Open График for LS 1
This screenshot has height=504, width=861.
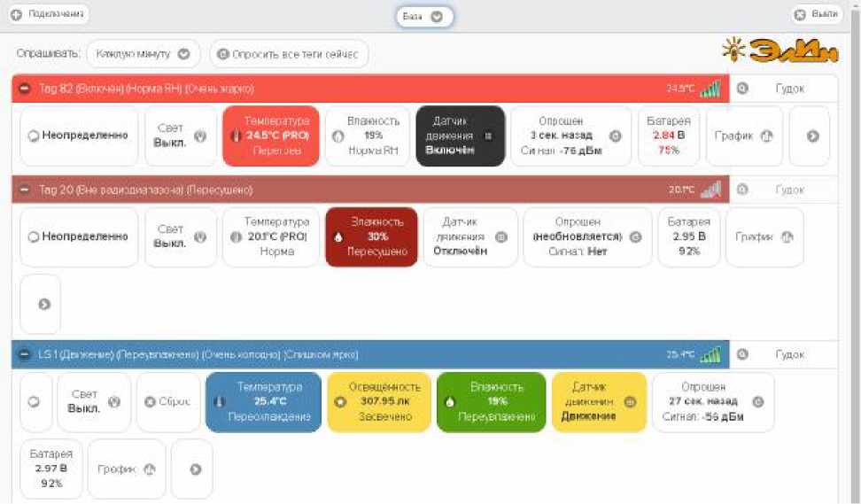click(127, 469)
